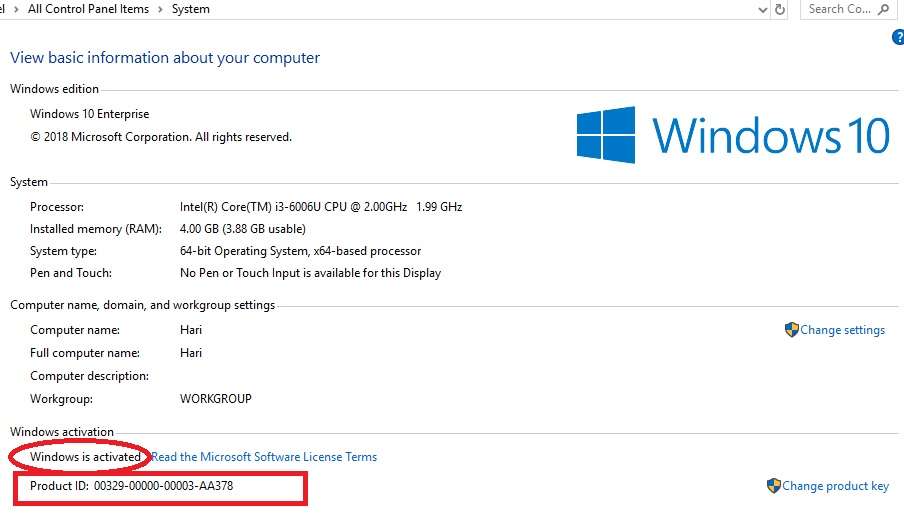
Task: Click the refresh icon in address bar
Action: pyautogui.click(x=779, y=9)
